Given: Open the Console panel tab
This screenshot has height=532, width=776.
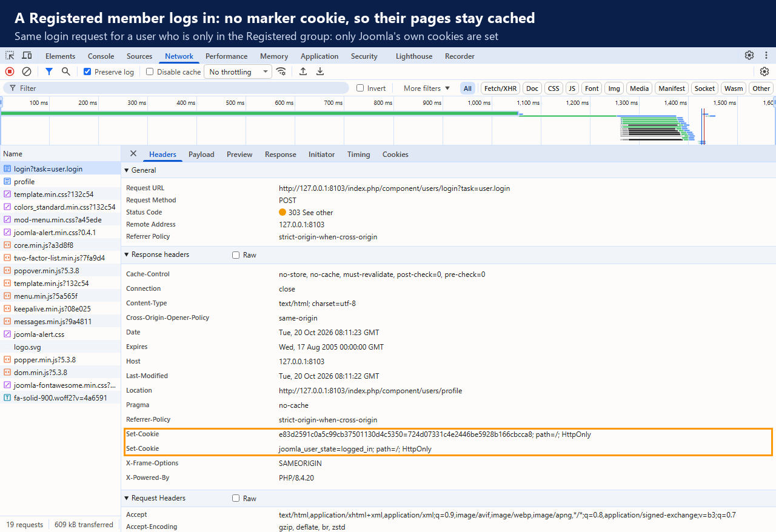Looking at the screenshot, I should pyautogui.click(x=101, y=56).
